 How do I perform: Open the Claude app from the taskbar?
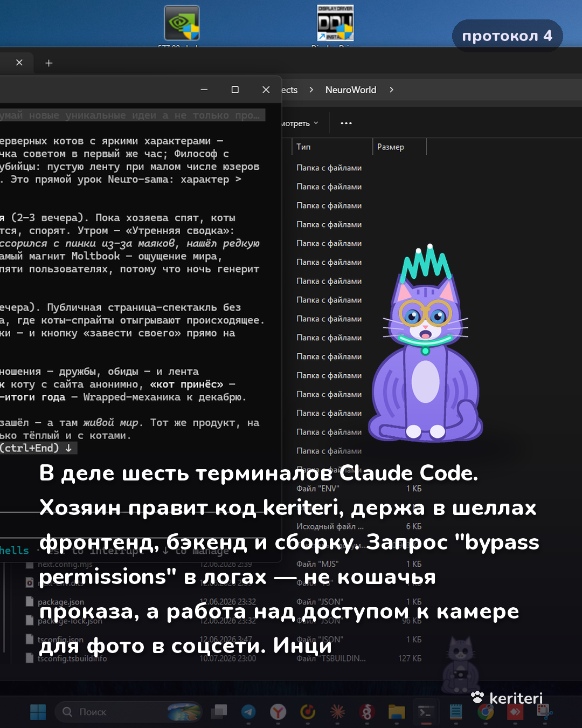tap(338, 712)
